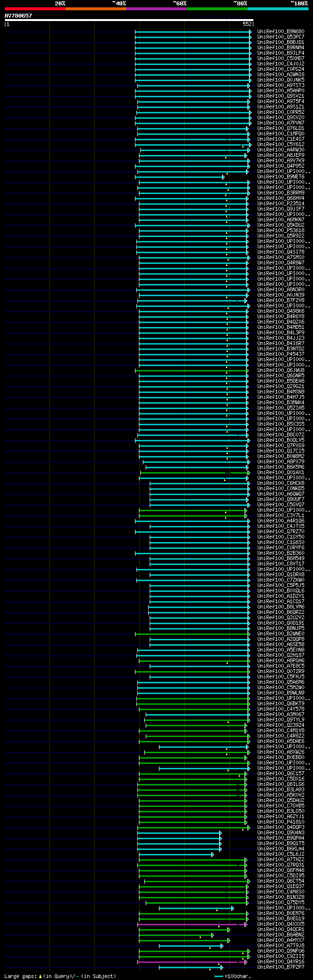Click label UniRef100_B8LVM6

281,607
